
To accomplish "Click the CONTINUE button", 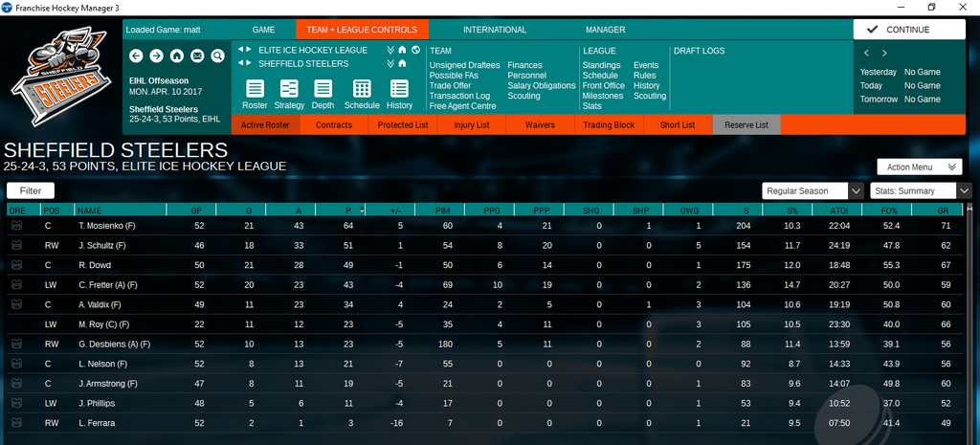I will pyautogui.click(x=909, y=30).
